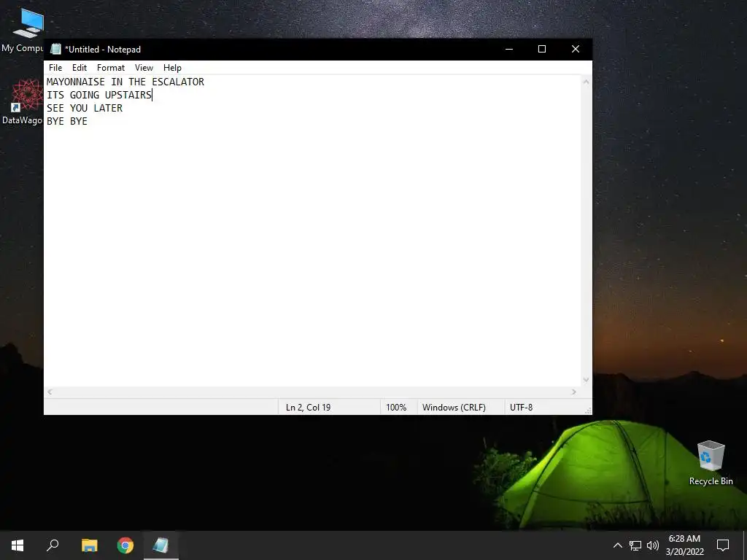Select the Recycle Bin icon
This screenshot has width=747, height=560.
pyautogui.click(x=711, y=463)
